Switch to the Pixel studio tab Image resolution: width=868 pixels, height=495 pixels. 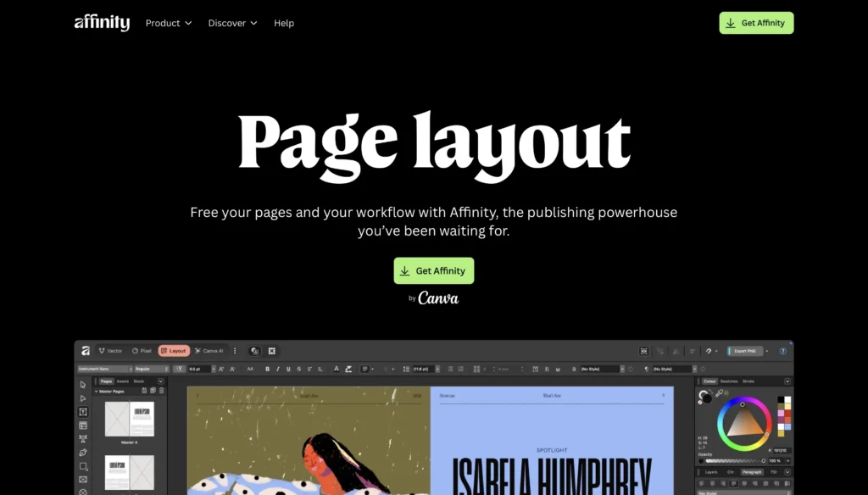click(142, 351)
